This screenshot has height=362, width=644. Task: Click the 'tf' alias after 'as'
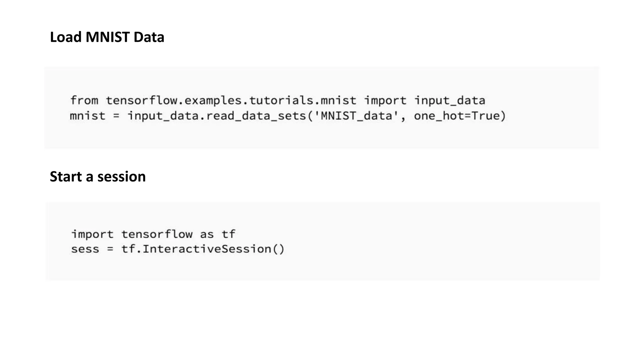[x=228, y=234]
